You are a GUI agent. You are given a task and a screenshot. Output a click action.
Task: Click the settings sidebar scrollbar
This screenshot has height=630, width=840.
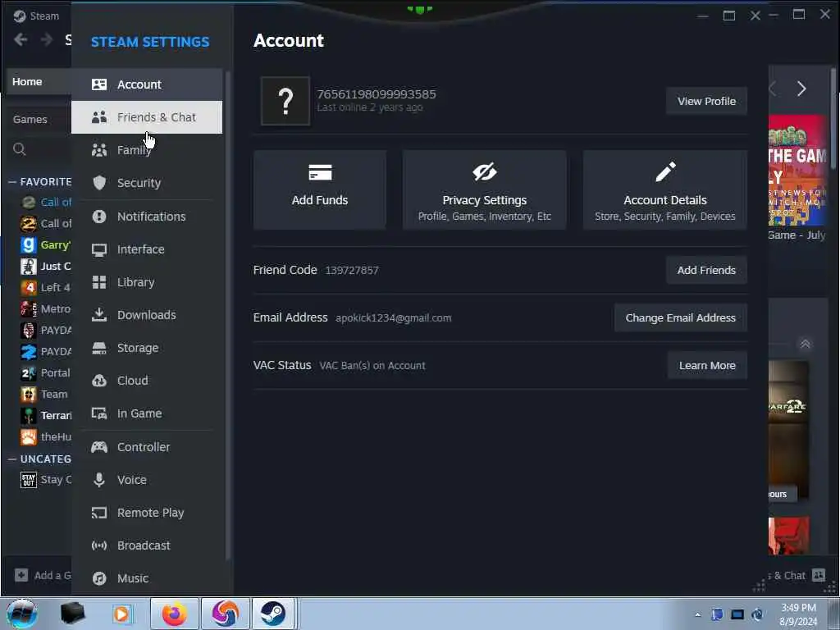(228, 316)
